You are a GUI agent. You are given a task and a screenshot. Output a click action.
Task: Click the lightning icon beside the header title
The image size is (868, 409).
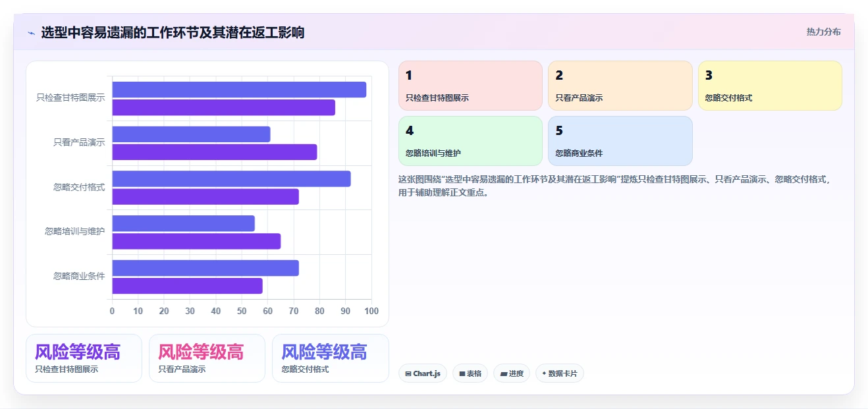(x=31, y=33)
